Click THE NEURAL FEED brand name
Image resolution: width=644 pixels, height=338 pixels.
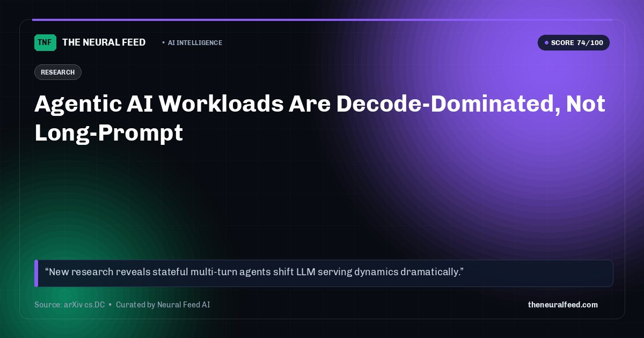104,42
